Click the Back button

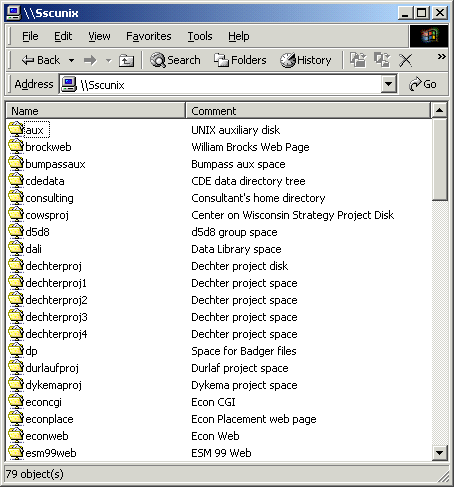41,60
